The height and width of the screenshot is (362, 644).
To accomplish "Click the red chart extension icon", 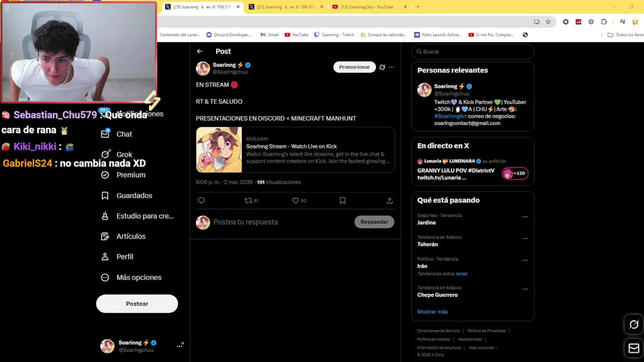I will click(578, 22).
